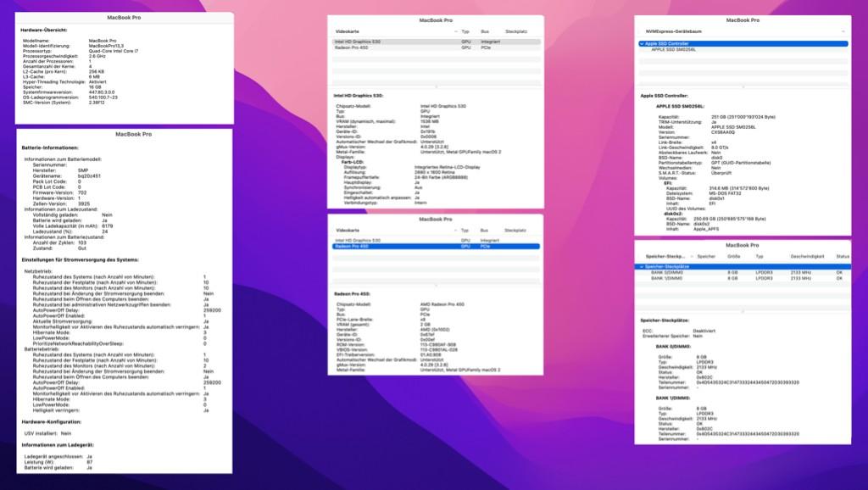This screenshot has height=490, width=868.
Task: Click partition type GPT (GUID-Partitionstabelle)
Action: point(741,163)
